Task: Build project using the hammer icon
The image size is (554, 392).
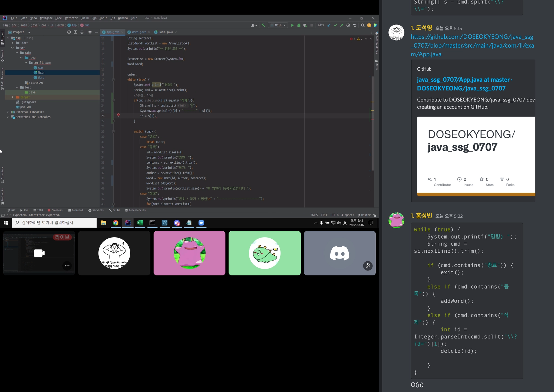Action: 263,25
